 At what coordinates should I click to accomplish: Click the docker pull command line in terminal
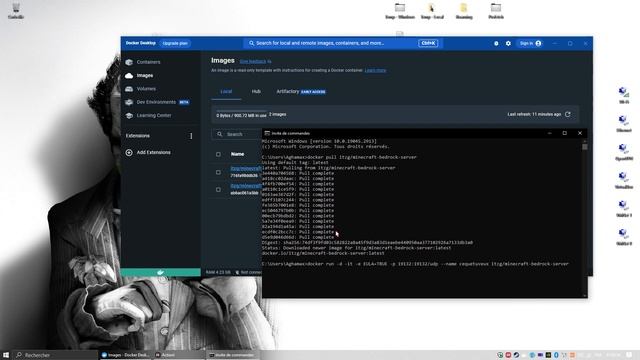(339, 157)
